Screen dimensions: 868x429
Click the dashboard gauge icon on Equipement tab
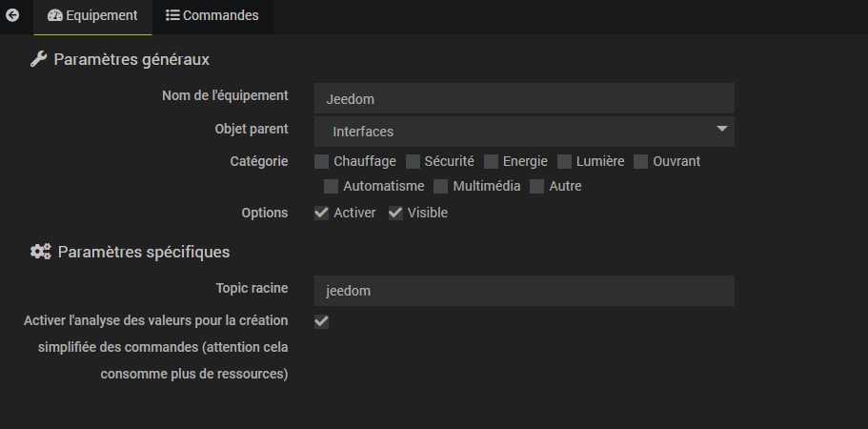click(55, 15)
